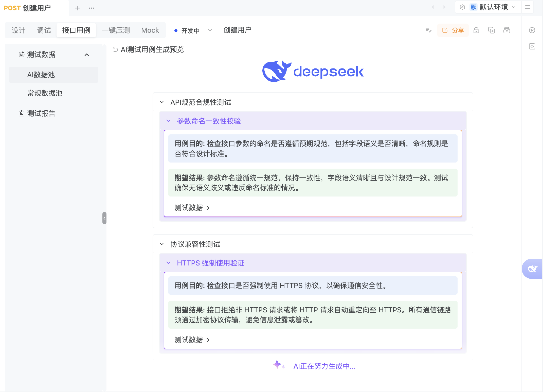
Task: Collapse the 协议兼容性测试 group
Action: tap(162, 244)
